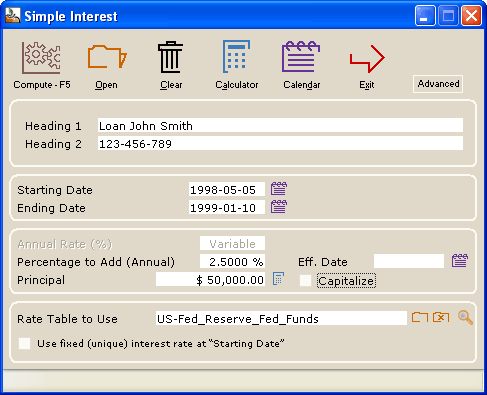Select Rate Table to Use field
The height and width of the screenshot is (395, 487).
(x=281, y=319)
